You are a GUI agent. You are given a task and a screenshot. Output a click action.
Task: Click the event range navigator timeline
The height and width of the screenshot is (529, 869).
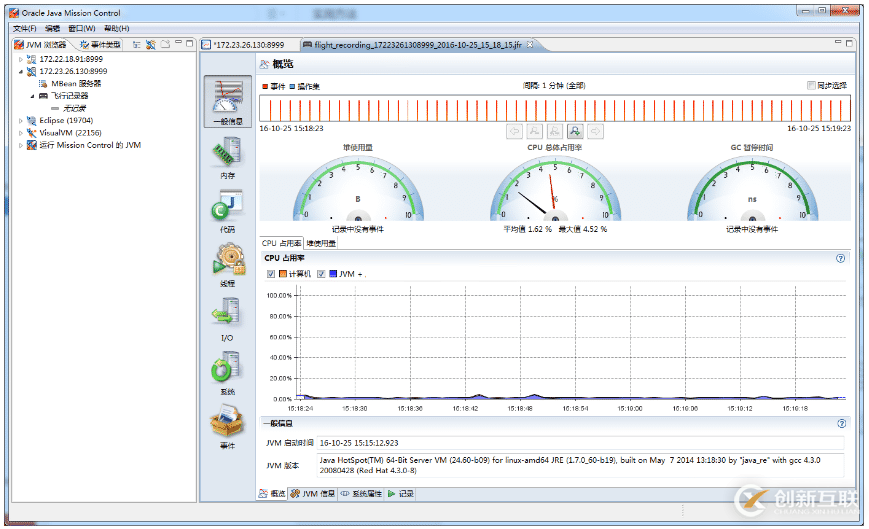click(x=555, y=109)
